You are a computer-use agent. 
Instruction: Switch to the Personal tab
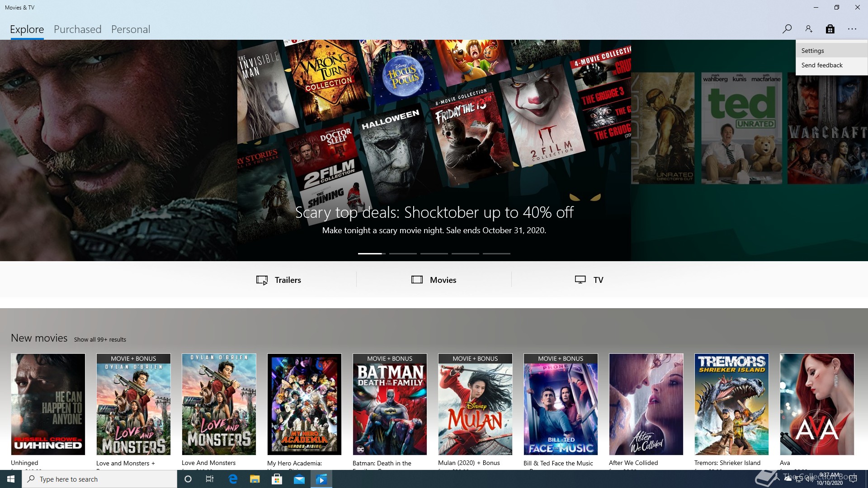coord(131,29)
